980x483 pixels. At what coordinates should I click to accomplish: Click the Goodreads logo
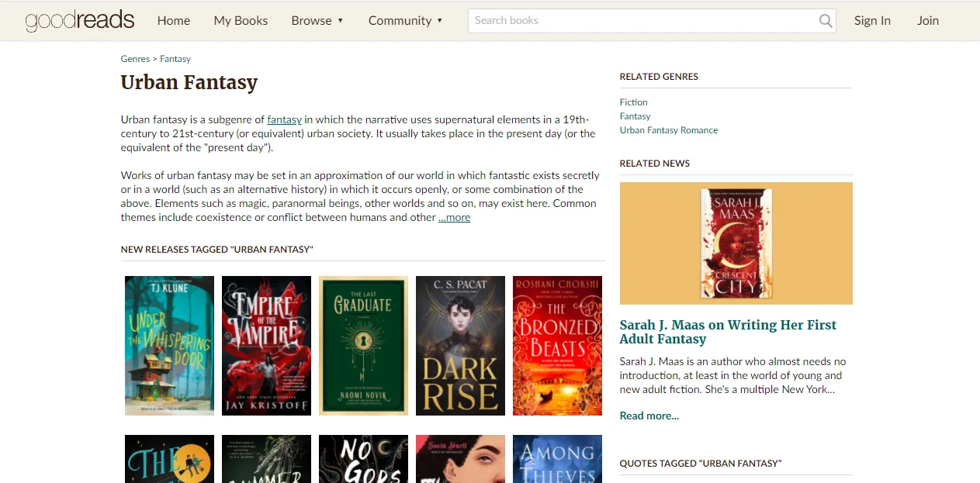[79, 21]
